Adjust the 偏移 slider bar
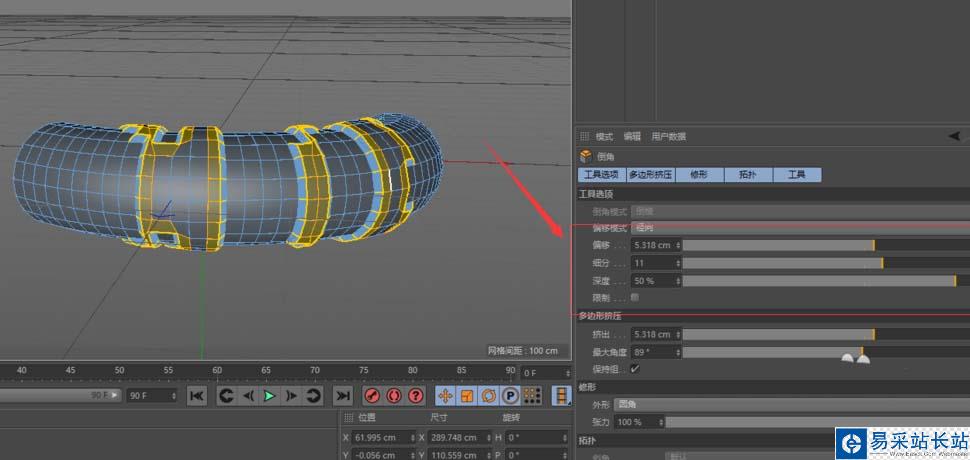 pyautogui.click(x=826, y=245)
